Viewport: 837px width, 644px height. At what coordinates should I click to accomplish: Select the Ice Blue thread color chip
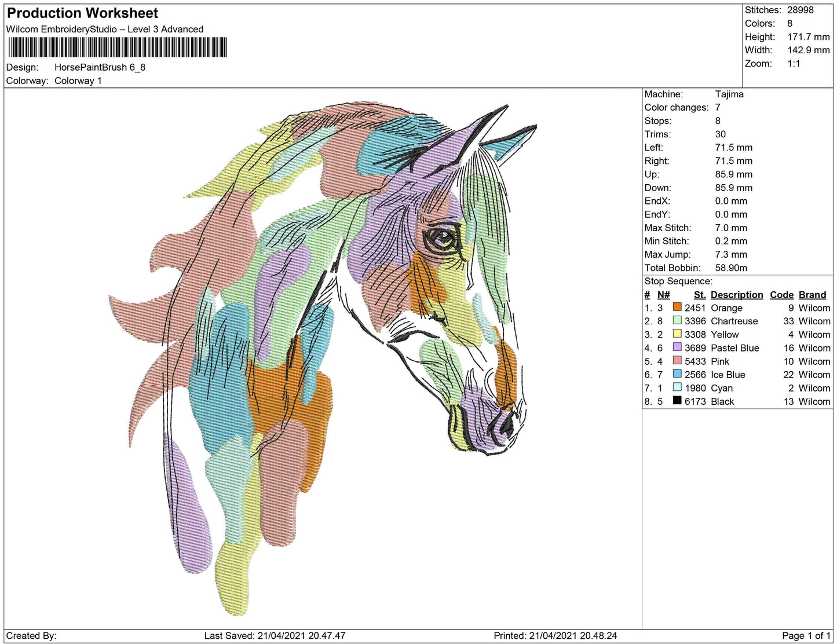677,375
